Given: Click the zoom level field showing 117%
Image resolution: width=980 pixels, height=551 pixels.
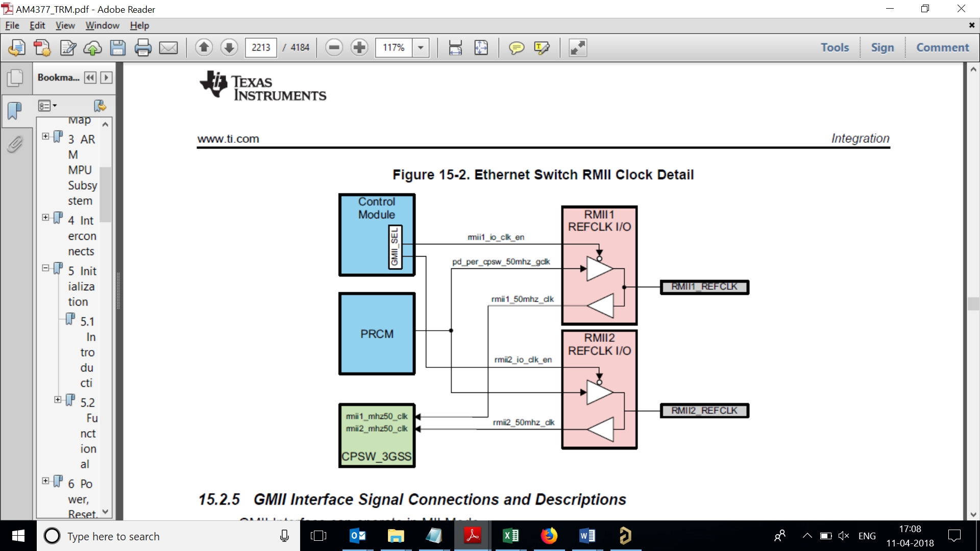Looking at the screenshot, I should 394,47.
